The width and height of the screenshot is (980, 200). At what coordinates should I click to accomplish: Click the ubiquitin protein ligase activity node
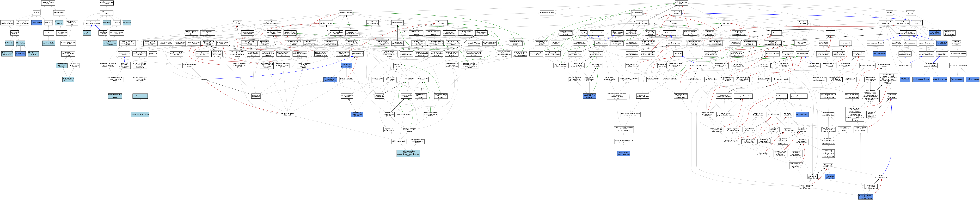[x=68, y=79]
